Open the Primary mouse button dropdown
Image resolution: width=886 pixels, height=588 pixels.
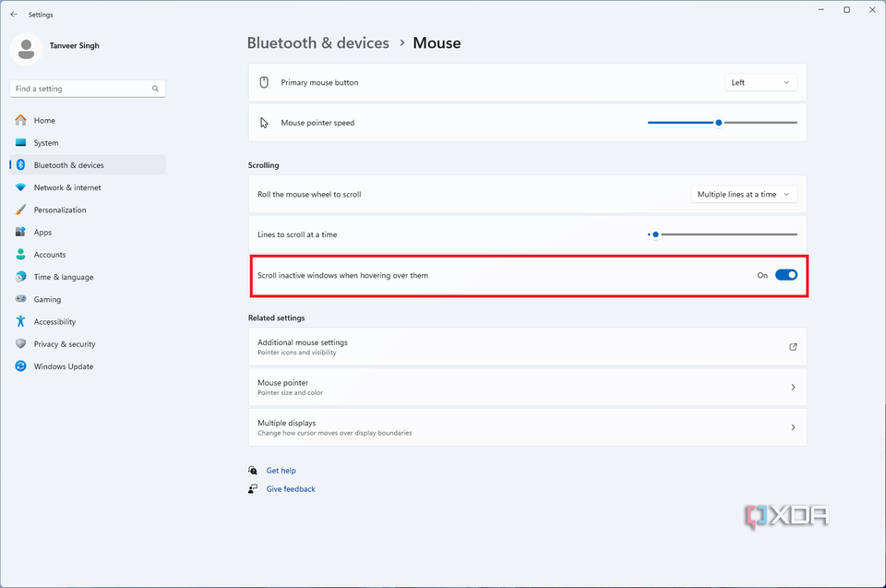point(760,82)
